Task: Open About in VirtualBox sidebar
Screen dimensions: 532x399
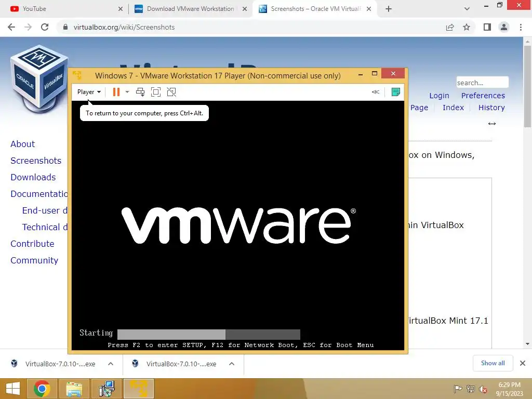Action: [23, 144]
